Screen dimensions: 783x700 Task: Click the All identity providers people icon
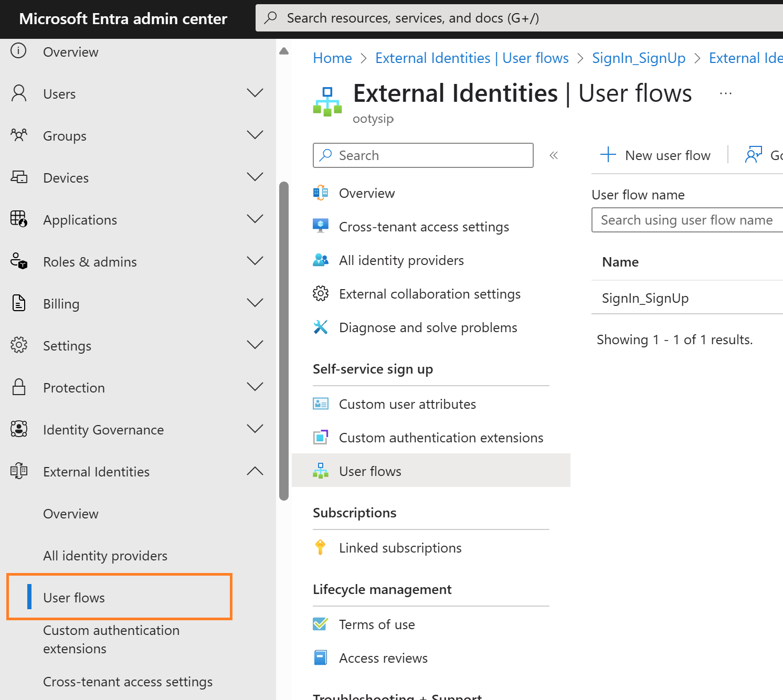point(321,260)
